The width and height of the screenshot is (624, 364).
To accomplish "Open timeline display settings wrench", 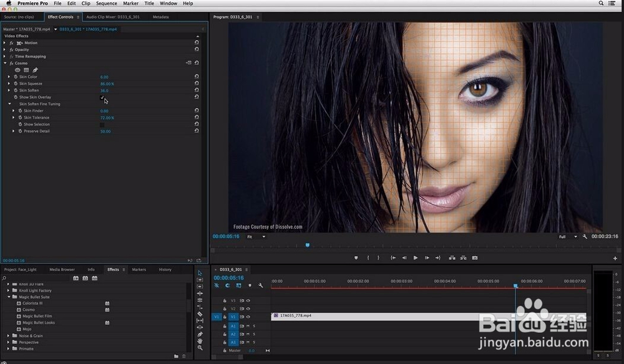I will pyautogui.click(x=261, y=285).
